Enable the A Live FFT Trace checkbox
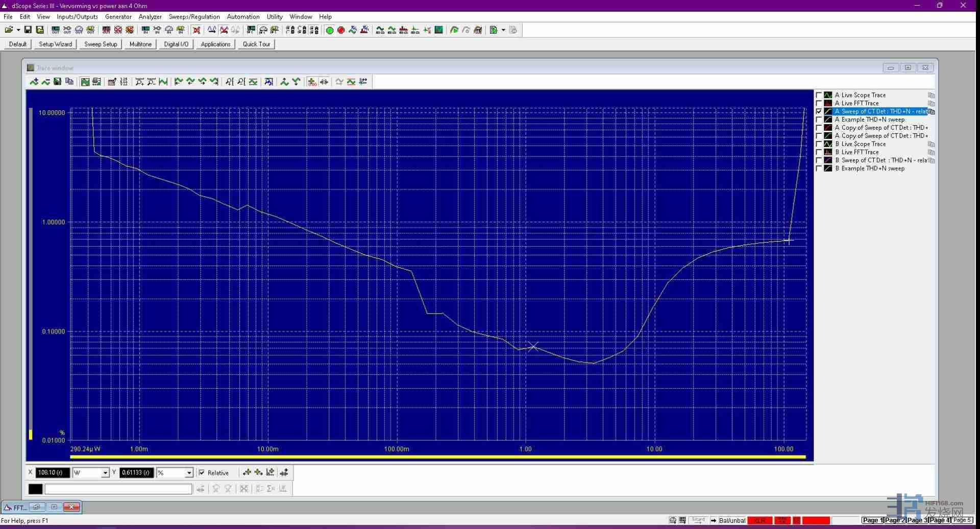The width and height of the screenshot is (980, 529). point(819,103)
